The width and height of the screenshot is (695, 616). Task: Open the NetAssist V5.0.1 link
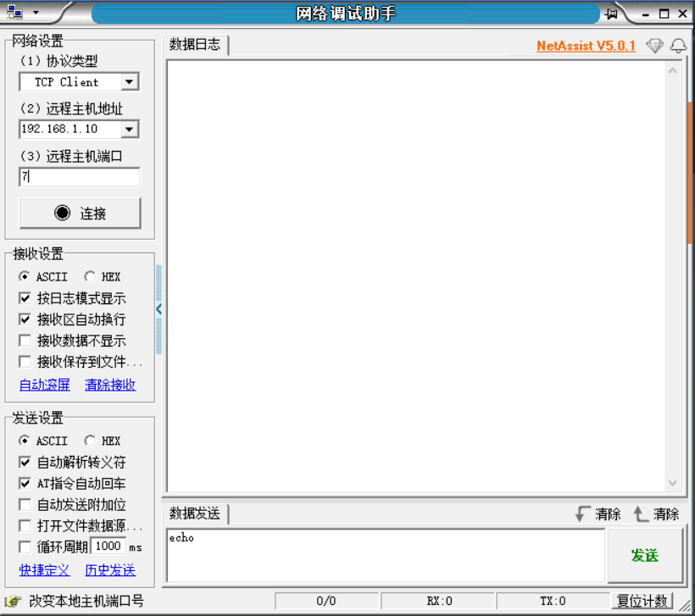(586, 46)
